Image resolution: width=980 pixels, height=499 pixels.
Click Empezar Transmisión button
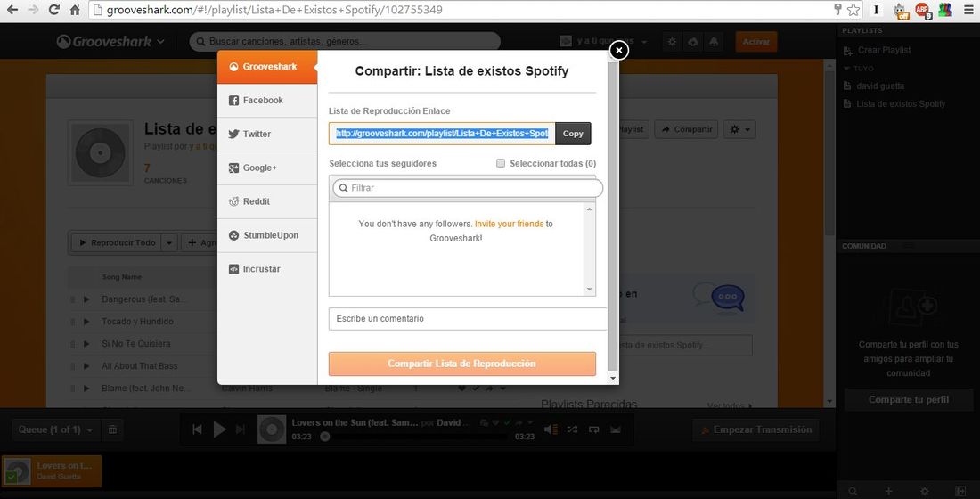[756, 430]
